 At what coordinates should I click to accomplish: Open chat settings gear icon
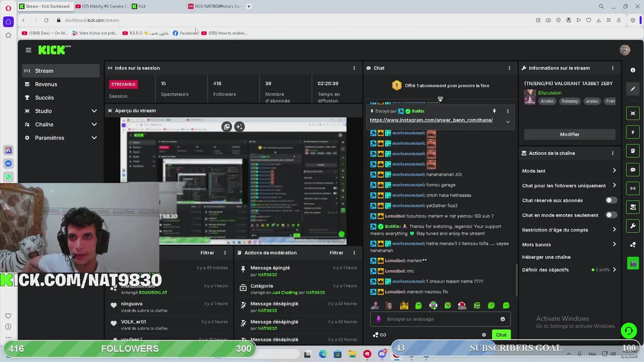tap(484, 335)
